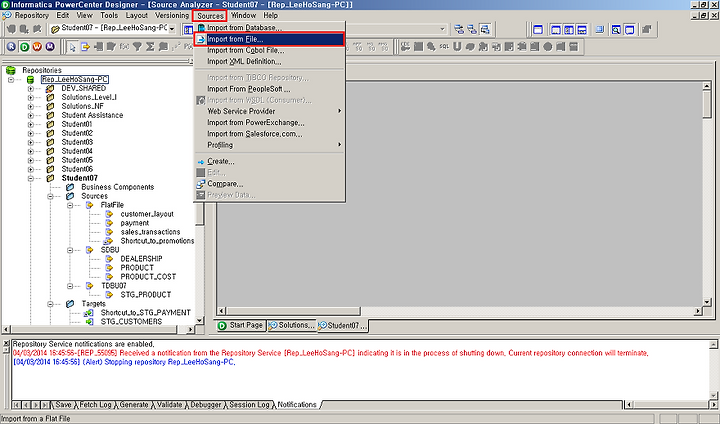Collapse the Sources node under Student07
720x424 pixels.
[x=51, y=196]
